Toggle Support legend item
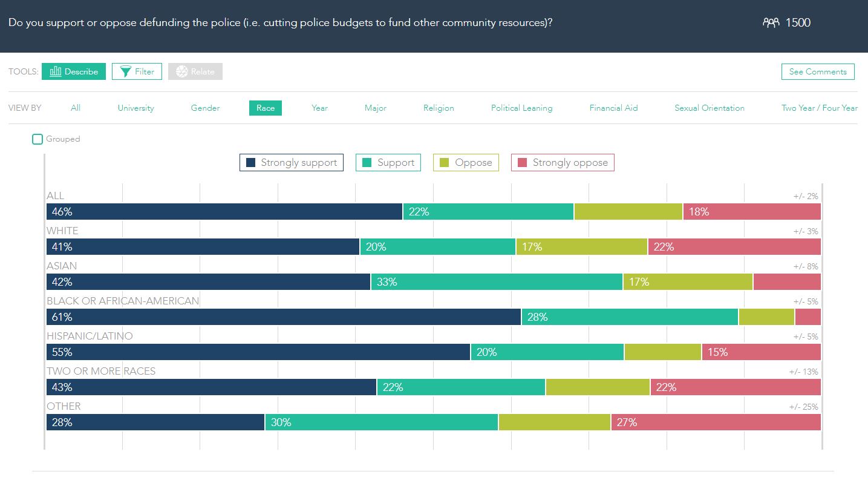868x486 pixels. [x=388, y=163]
